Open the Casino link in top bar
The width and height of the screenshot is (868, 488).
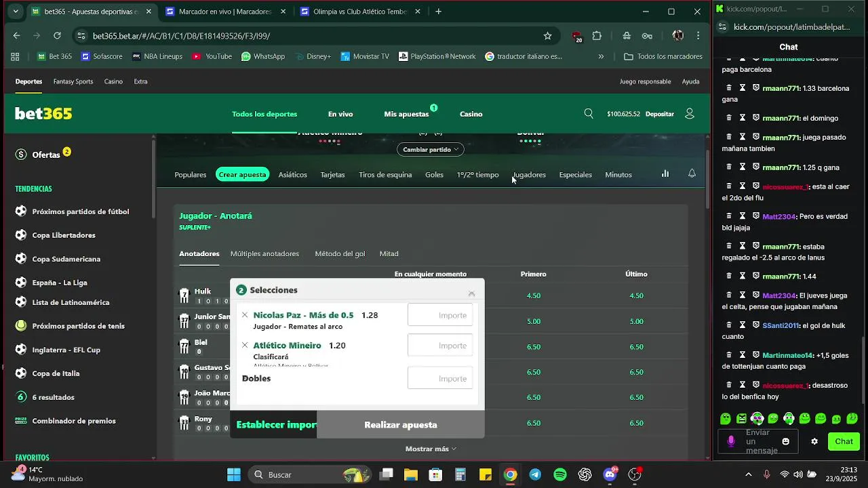pyautogui.click(x=113, y=81)
